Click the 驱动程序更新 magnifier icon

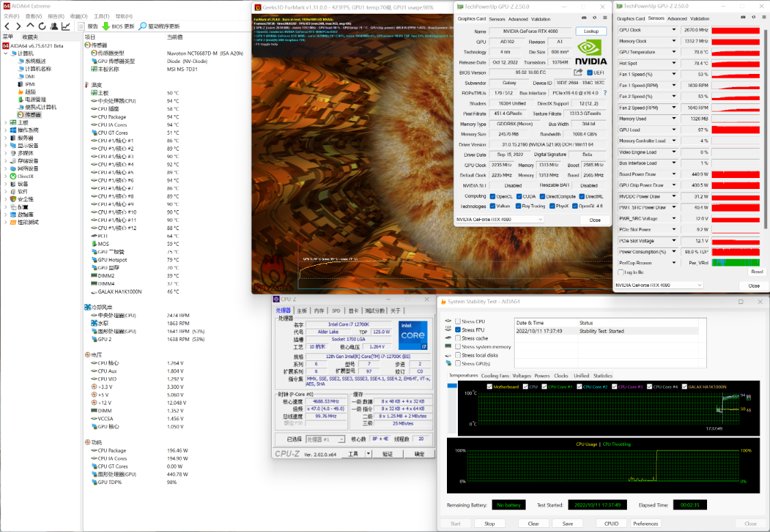(142, 26)
